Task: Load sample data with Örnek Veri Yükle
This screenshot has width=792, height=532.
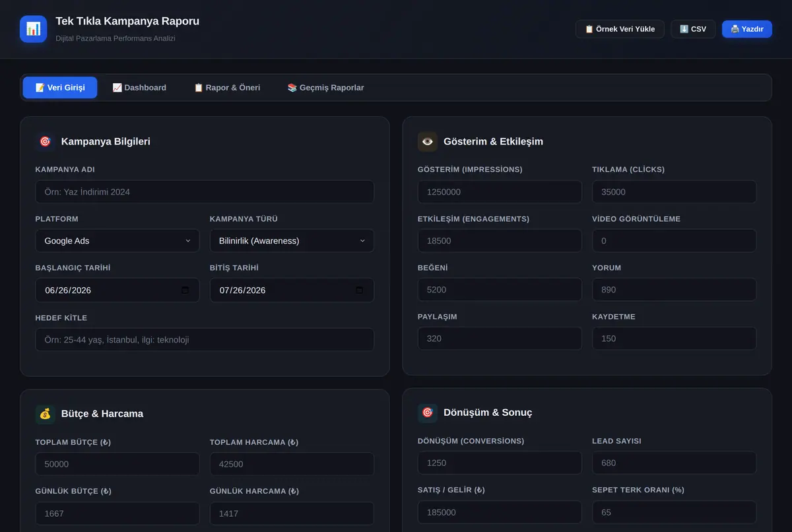Action: click(x=620, y=29)
